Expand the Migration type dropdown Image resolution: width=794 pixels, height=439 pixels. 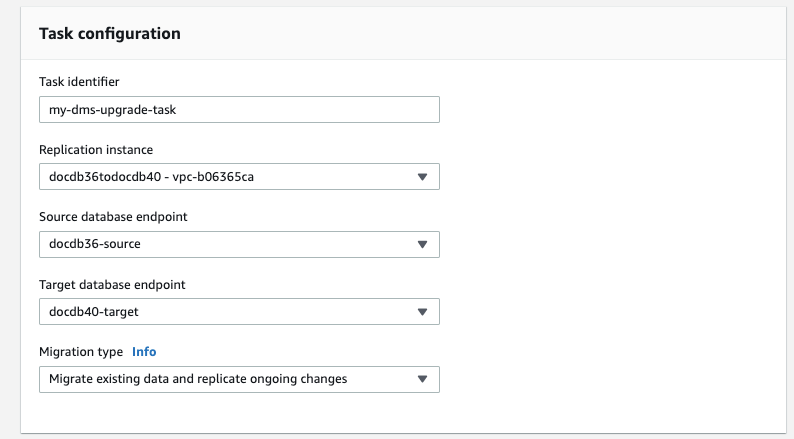click(239, 379)
